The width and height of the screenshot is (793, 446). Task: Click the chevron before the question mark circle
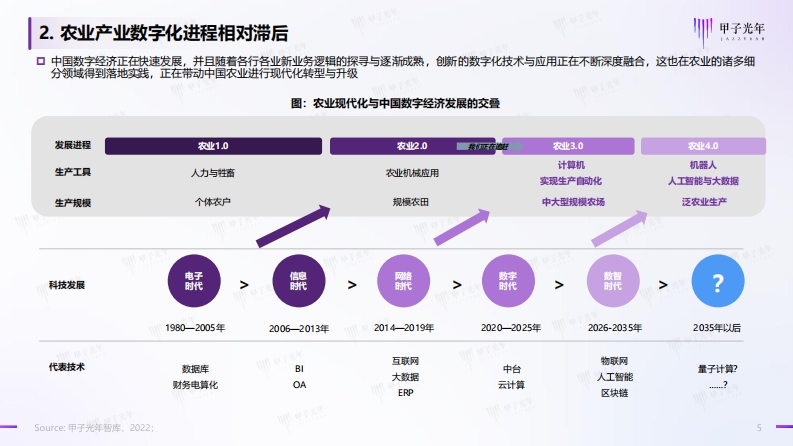pyautogui.click(x=663, y=285)
